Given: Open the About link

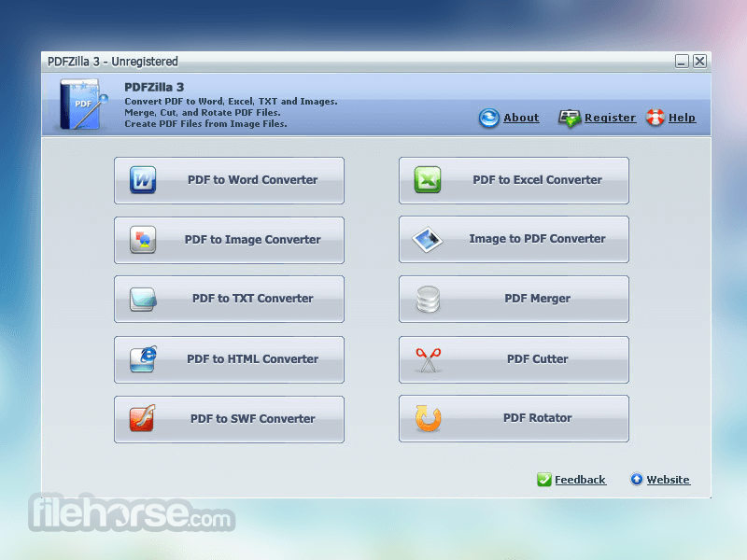Looking at the screenshot, I should [521, 118].
